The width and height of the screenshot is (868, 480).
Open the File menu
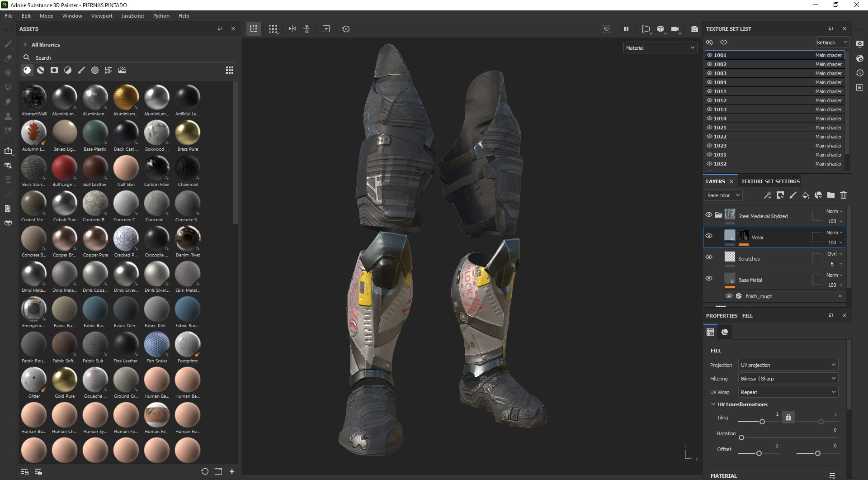point(9,16)
